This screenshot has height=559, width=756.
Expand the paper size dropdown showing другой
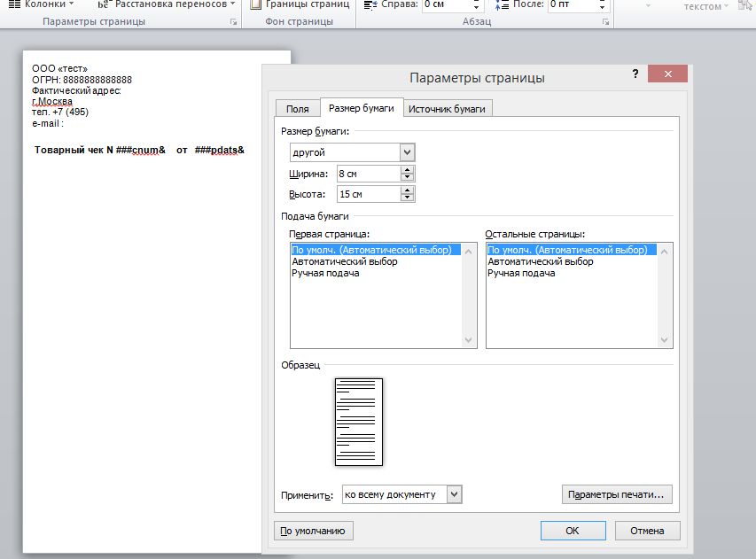click(x=407, y=152)
